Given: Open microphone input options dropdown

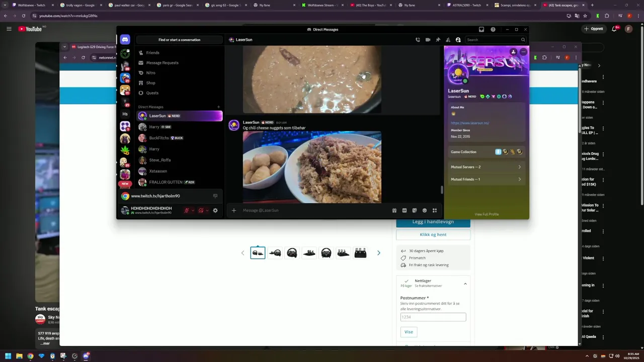Looking at the screenshot, I should tap(193, 210).
